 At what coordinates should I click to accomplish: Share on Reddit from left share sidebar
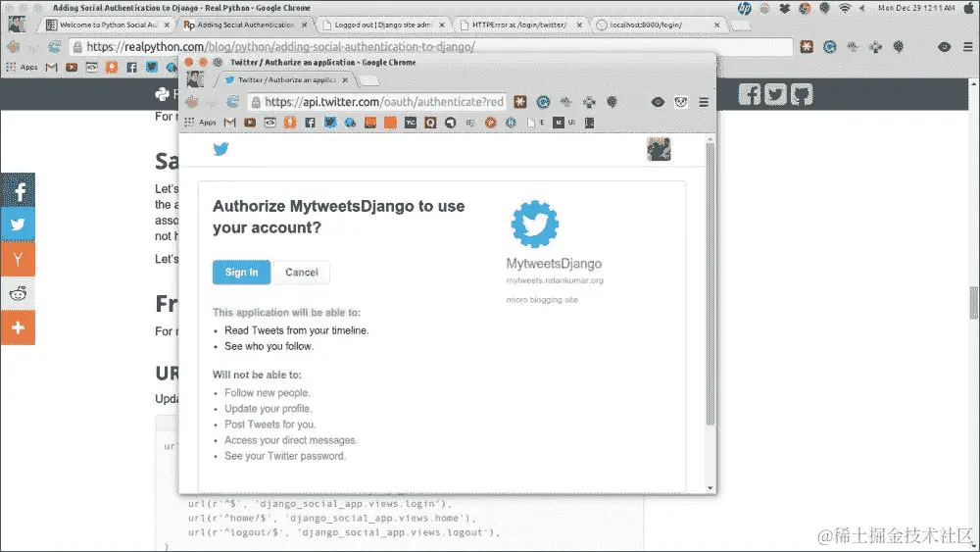18,293
